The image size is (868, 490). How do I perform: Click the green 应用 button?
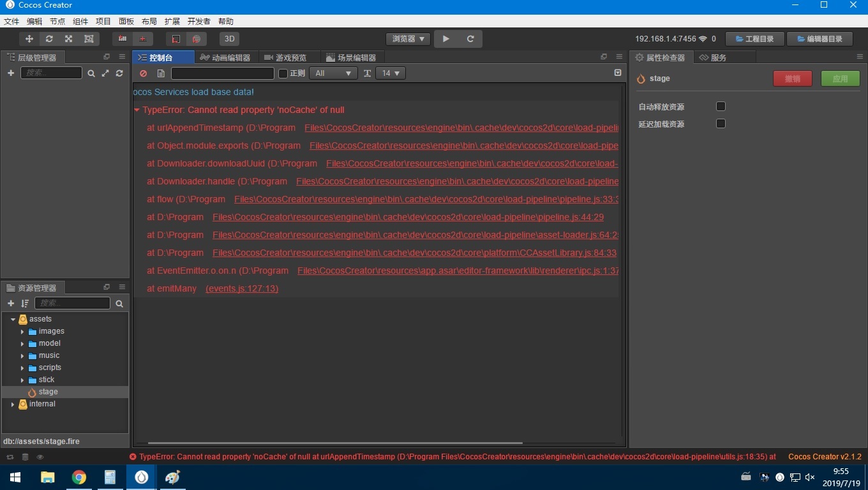[841, 78]
